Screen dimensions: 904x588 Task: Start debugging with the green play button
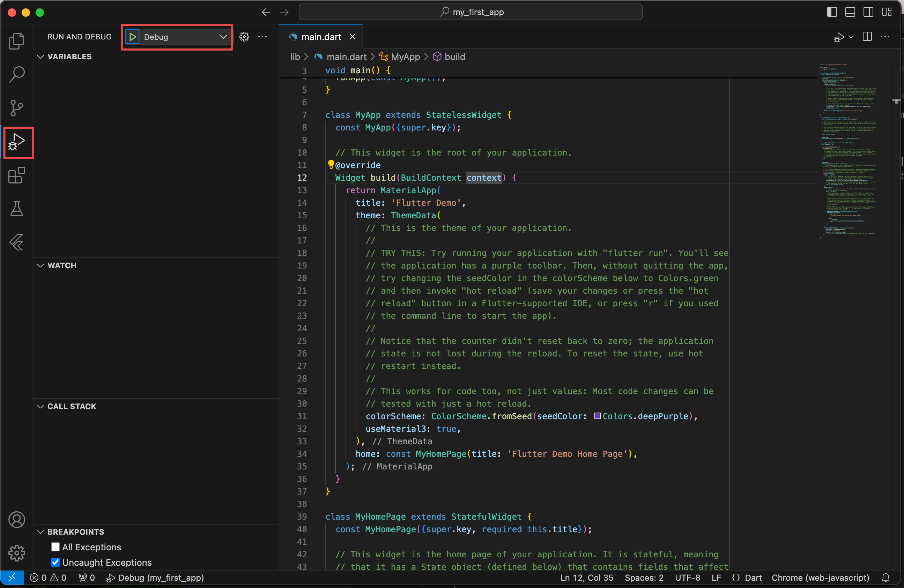(133, 37)
